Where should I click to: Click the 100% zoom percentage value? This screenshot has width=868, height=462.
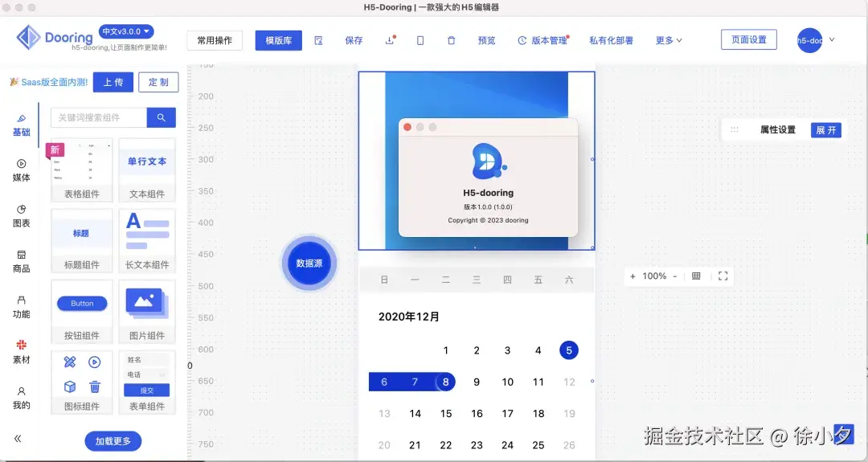pyautogui.click(x=654, y=276)
